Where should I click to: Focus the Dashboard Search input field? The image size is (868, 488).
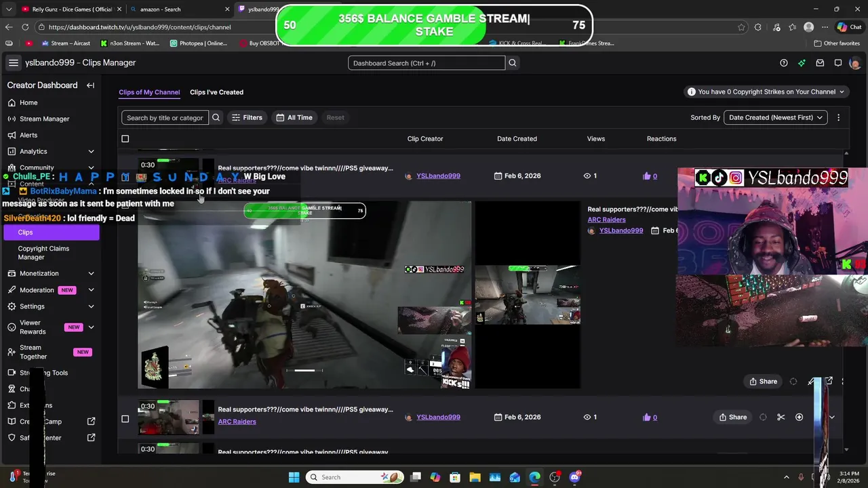pos(427,63)
